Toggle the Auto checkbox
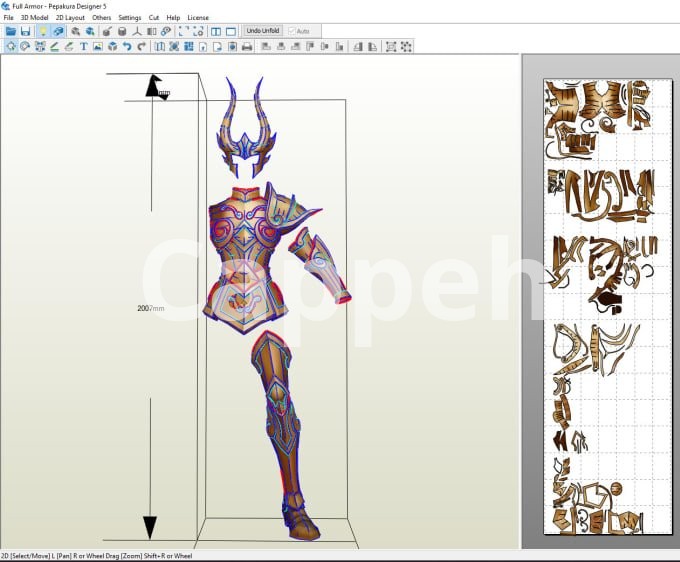The image size is (680, 562). tap(292, 31)
